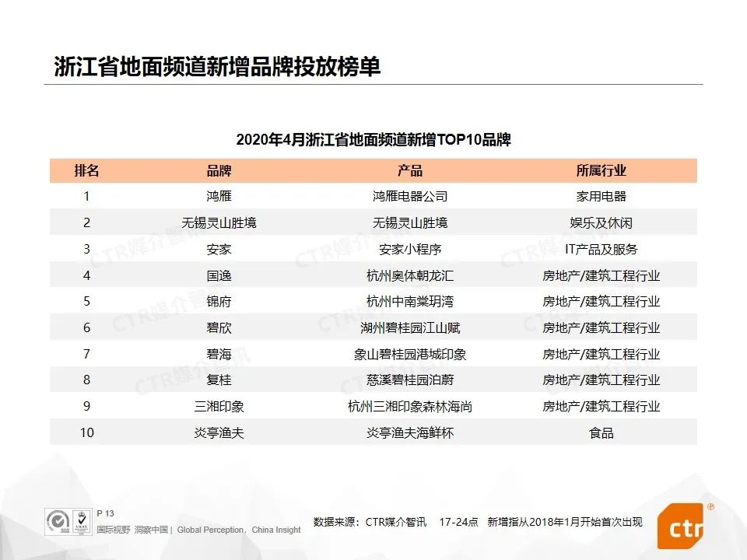Select the 排名 column header
The image size is (747, 560).
86,171
